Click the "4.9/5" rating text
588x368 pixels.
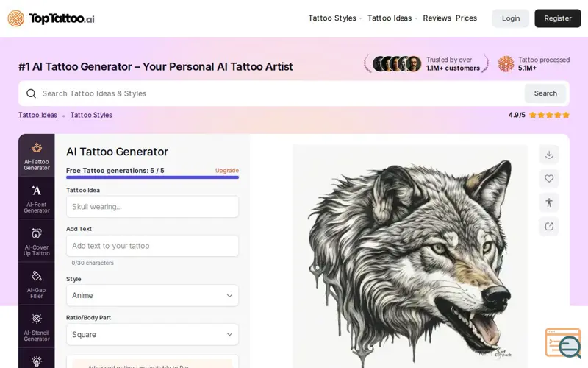pos(517,115)
